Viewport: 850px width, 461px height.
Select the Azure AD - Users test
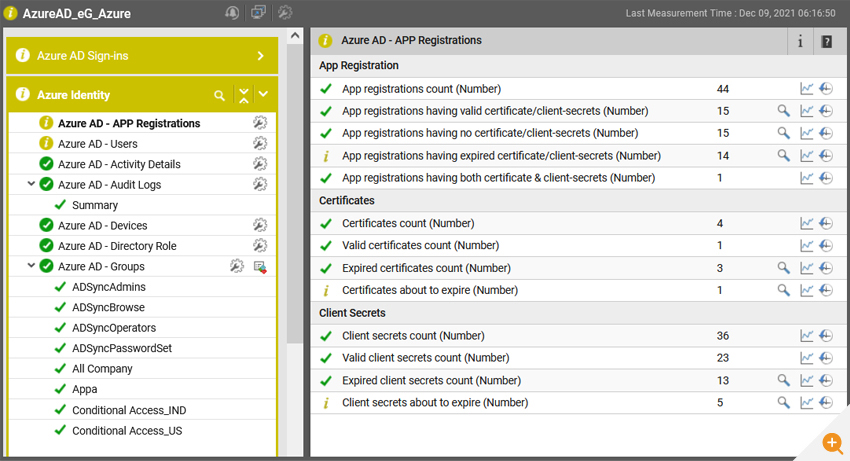98,144
